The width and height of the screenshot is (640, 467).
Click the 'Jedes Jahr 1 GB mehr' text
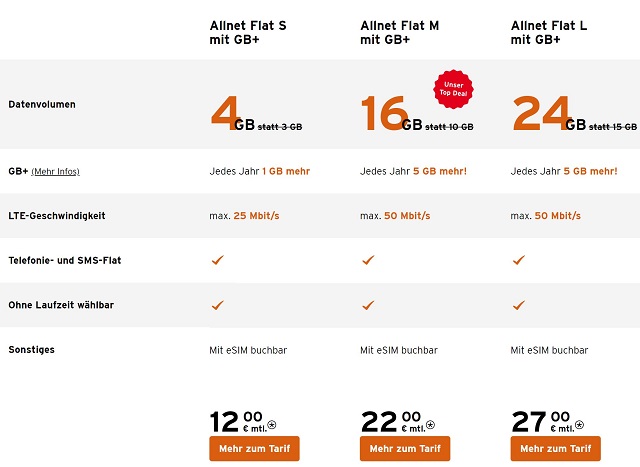[x=260, y=171]
